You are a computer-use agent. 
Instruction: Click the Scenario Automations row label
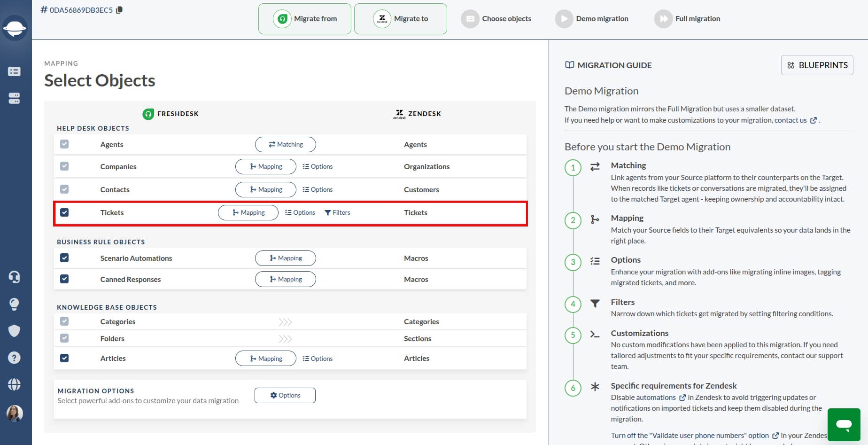coord(136,258)
